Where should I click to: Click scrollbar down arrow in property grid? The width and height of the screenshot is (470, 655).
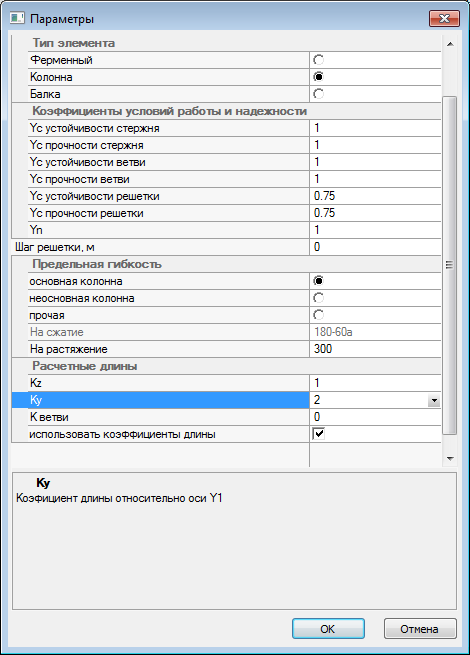coord(450,459)
